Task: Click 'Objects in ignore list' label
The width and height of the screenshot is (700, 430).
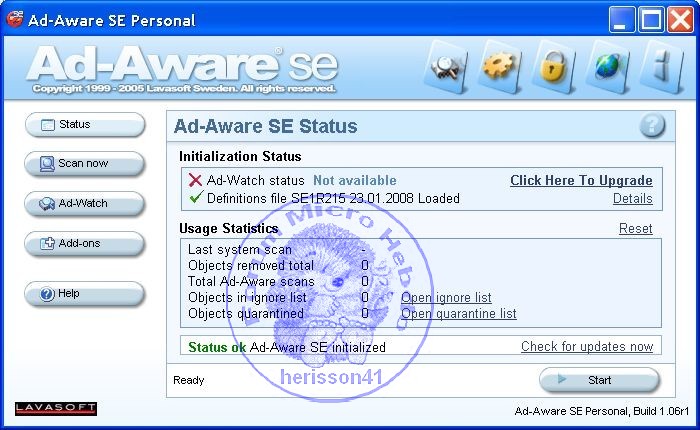Action: [247, 297]
